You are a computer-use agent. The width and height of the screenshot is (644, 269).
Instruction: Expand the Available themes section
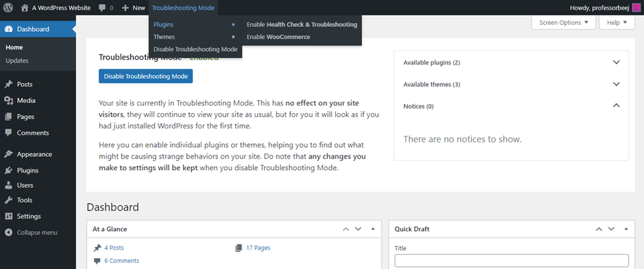[x=616, y=84]
